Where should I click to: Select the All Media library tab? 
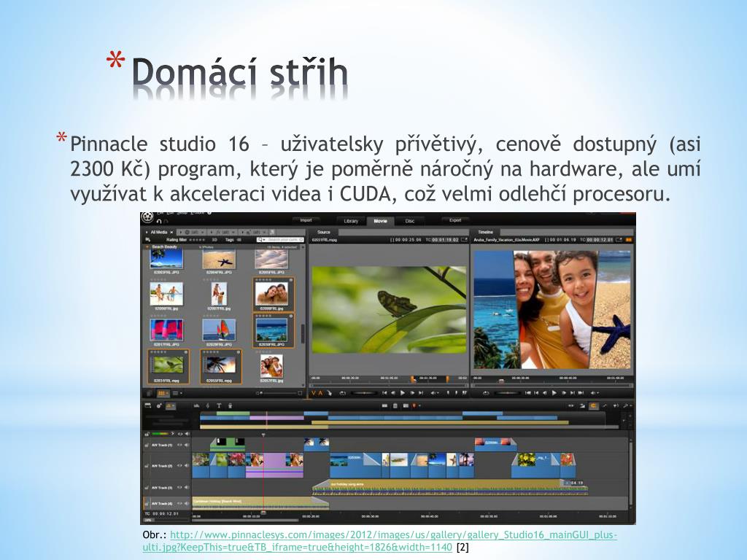pos(158,233)
